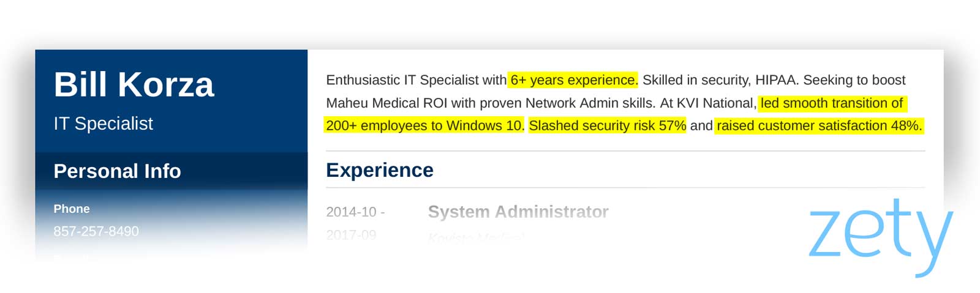Click highlighted 200+ employees to Windows 10
Viewport: 980px width, 293px height.
click(x=424, y=125)
